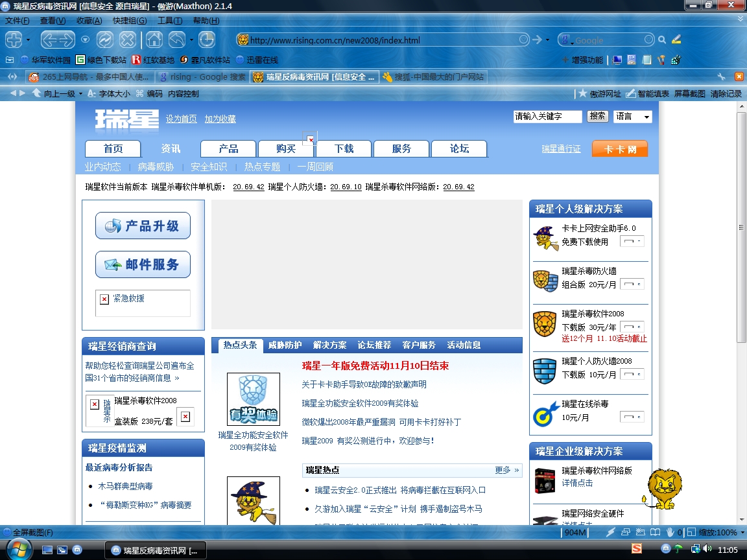Open the 瑞星通行证 link
The image size is (747, 560).
tap(561, 148)
